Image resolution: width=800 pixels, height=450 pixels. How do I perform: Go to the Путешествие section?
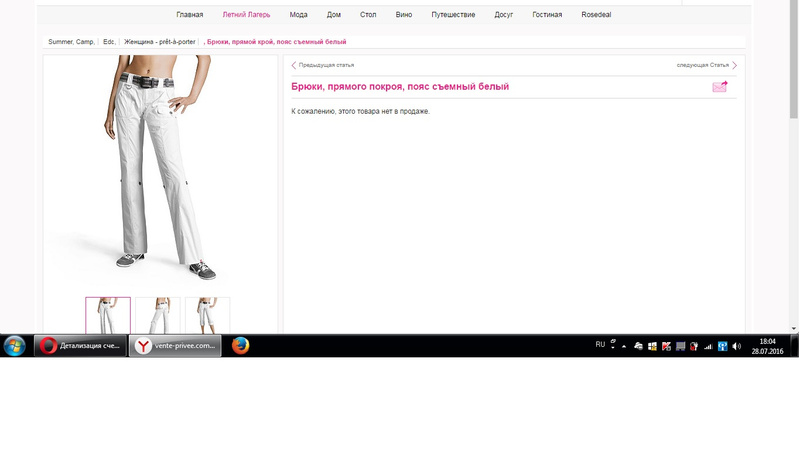(453, 15)
